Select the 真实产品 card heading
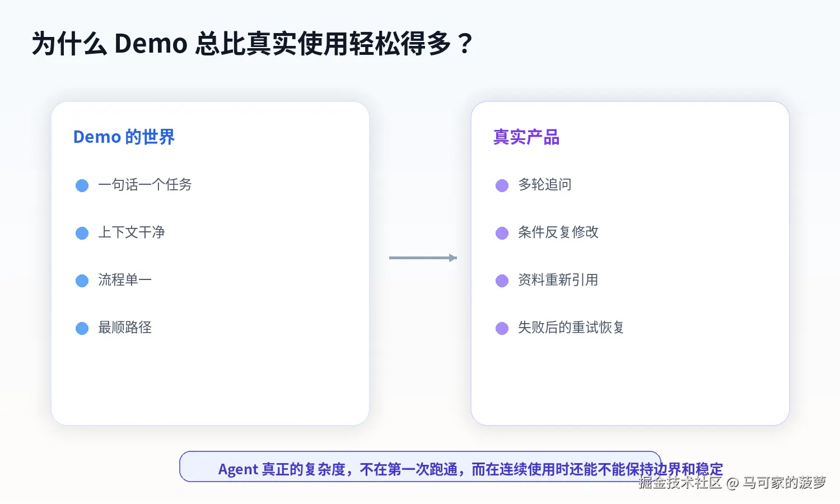Viewport: 840px width, 504px height. (x=526, y=137)
